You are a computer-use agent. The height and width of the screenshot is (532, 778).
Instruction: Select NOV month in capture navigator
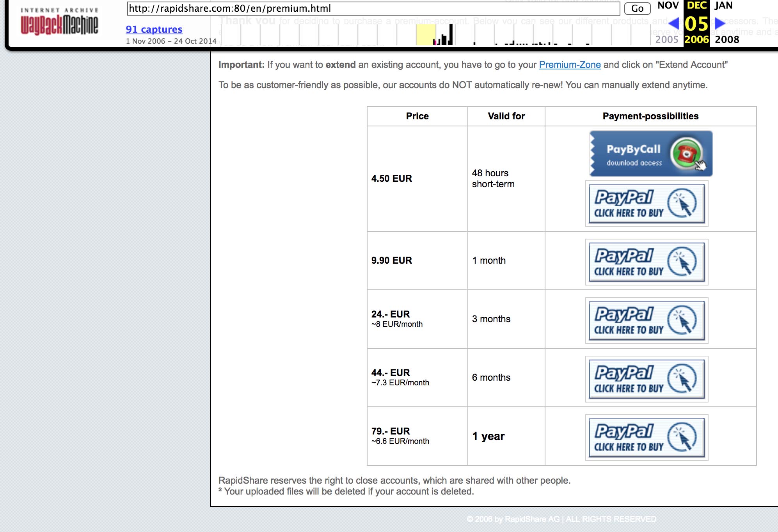tap(668, 5)
